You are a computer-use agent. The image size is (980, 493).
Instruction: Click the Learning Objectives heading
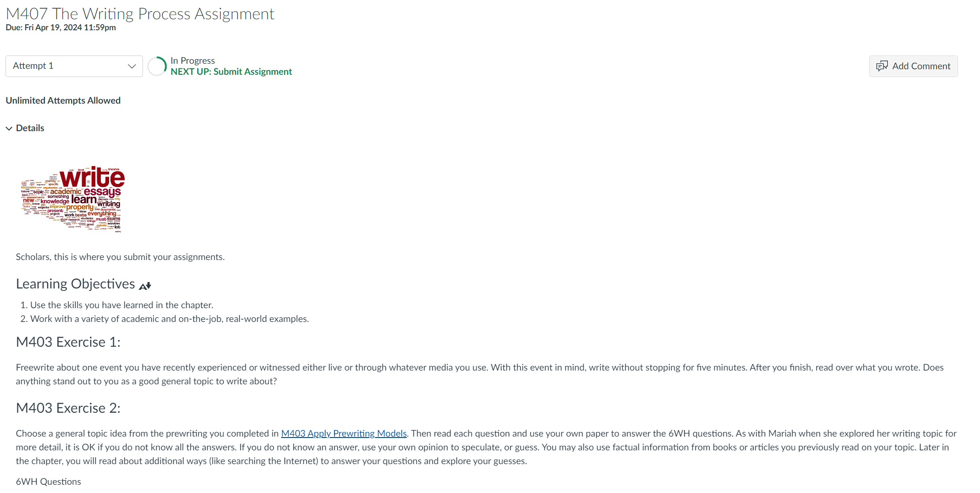tap(76, 284)
